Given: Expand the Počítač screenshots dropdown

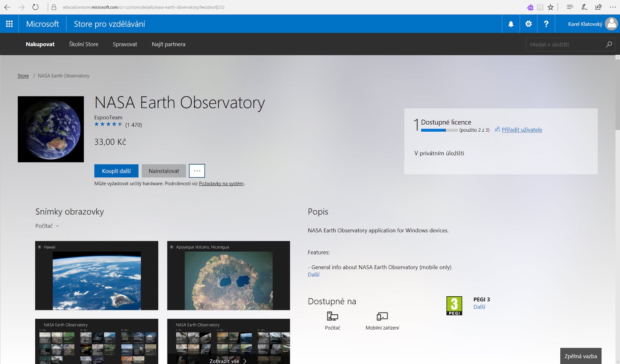Looking at the screenshot, I should tap(47, 226).
